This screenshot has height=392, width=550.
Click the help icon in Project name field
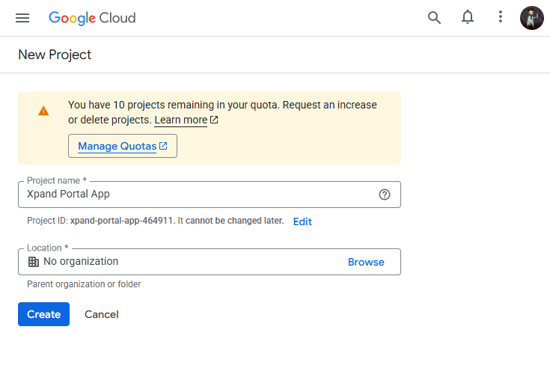tap(385, 195)
